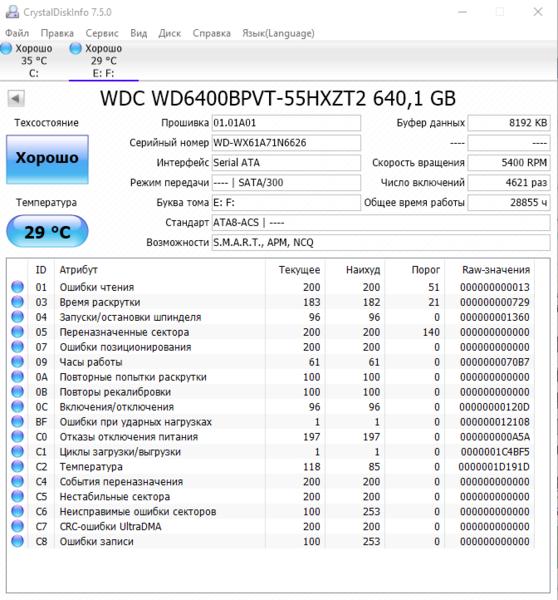Click the rotation speed field 5400 RPM
Image resolution: width=558 pixels, height=600 pixels.
(509, 163)
